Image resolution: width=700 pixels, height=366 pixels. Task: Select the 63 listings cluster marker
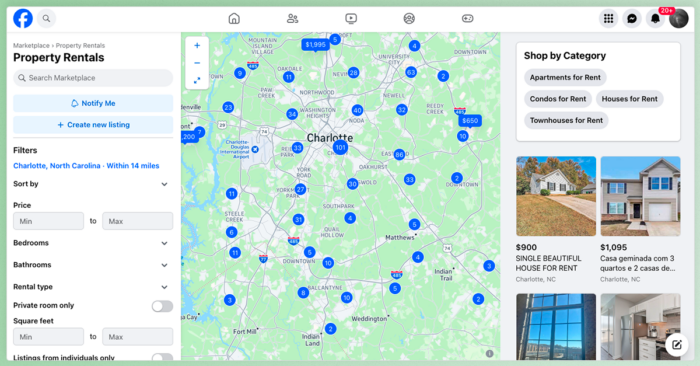411,72
